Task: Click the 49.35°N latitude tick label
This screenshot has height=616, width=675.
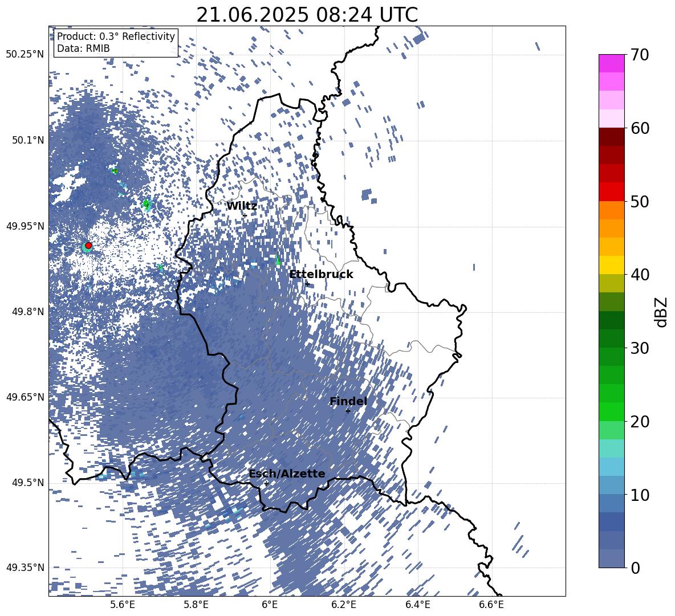Action: (25, 568)
